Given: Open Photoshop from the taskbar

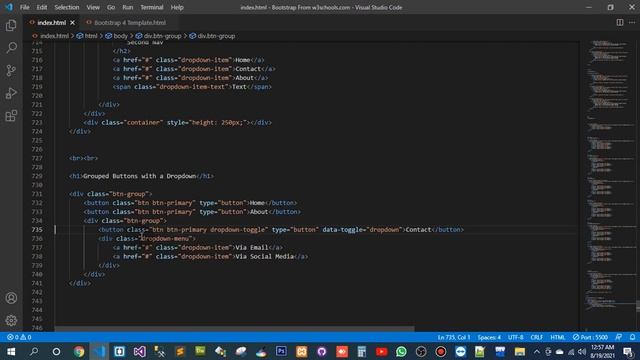Looking at the screenshot, I should [281, 351].
